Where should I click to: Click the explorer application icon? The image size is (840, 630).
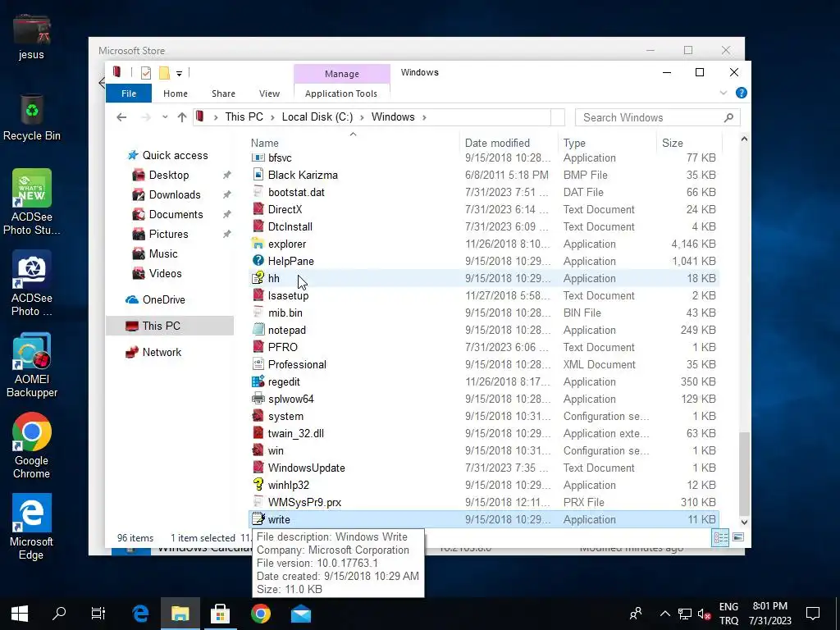(x=258, y=244)
